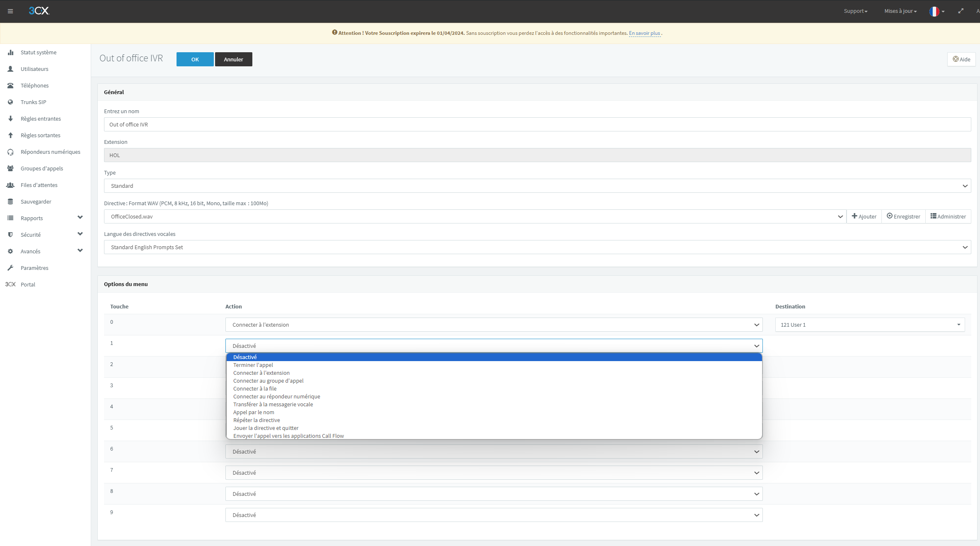Screen dimensions: 980x546
Task: Click the Statut système chart icon
Action: click(x=10, y=52)
